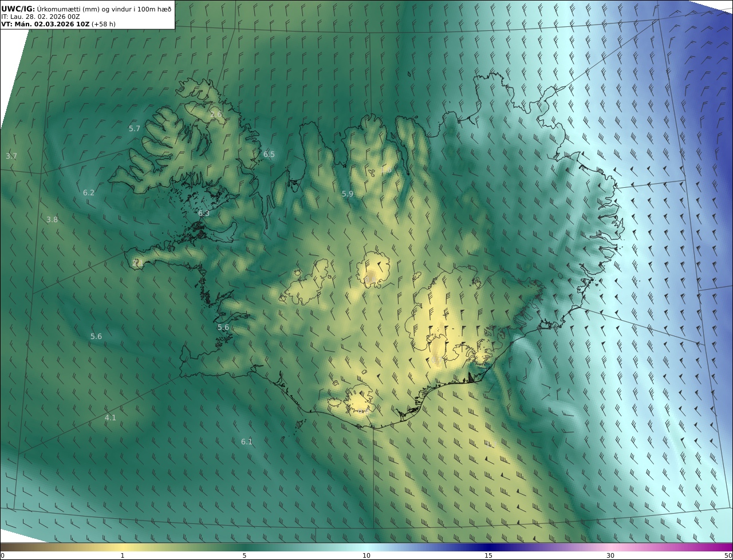733x560 pixels.
Task: Click the 6.5 value label on map
Action: tap(269, 155)
